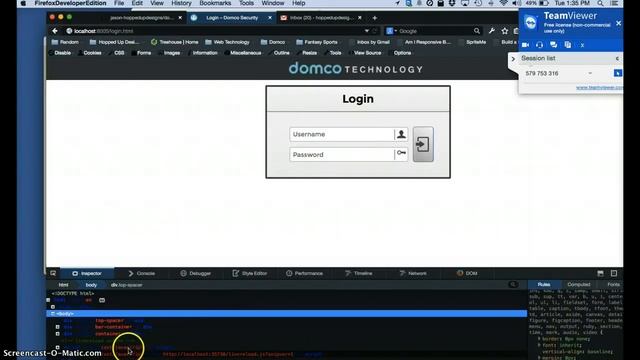Switch to the Login - Domco Security tab
640x360 pixels.
(232, 18)
